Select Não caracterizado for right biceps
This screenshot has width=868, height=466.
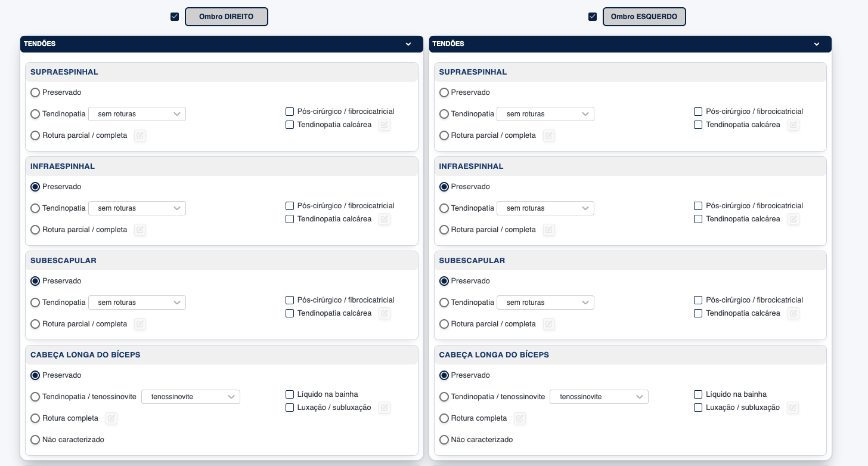35,440
